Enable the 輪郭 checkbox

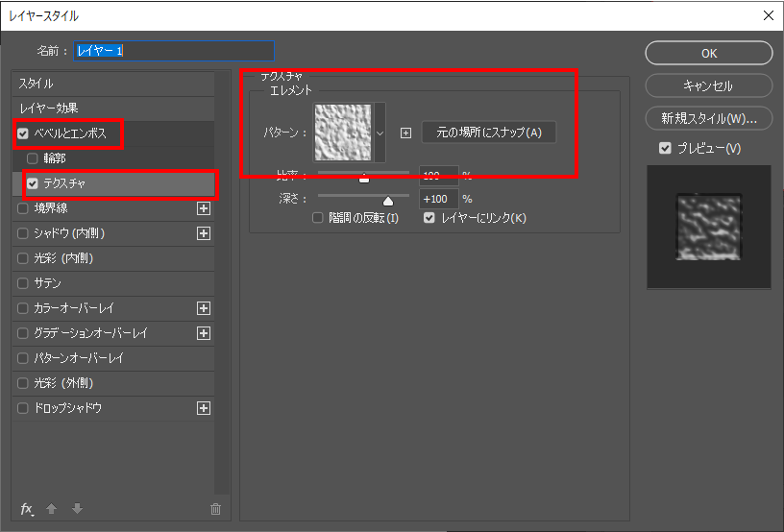[x=34, y=158]
